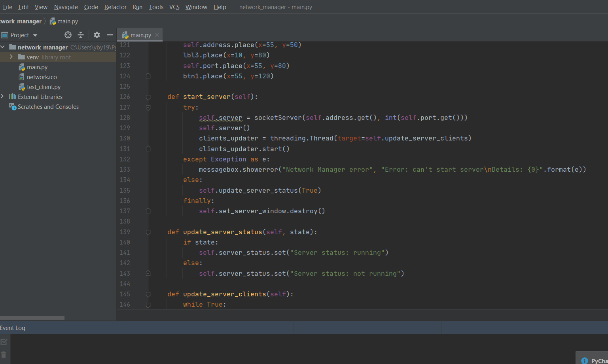Open Project panel settings gear

(x=97, y=35)
